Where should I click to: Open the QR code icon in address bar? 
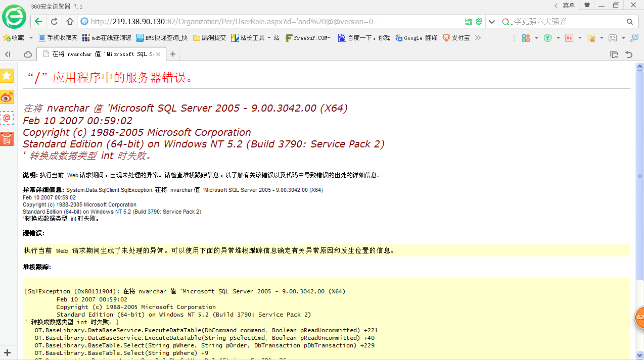point(468,22)
